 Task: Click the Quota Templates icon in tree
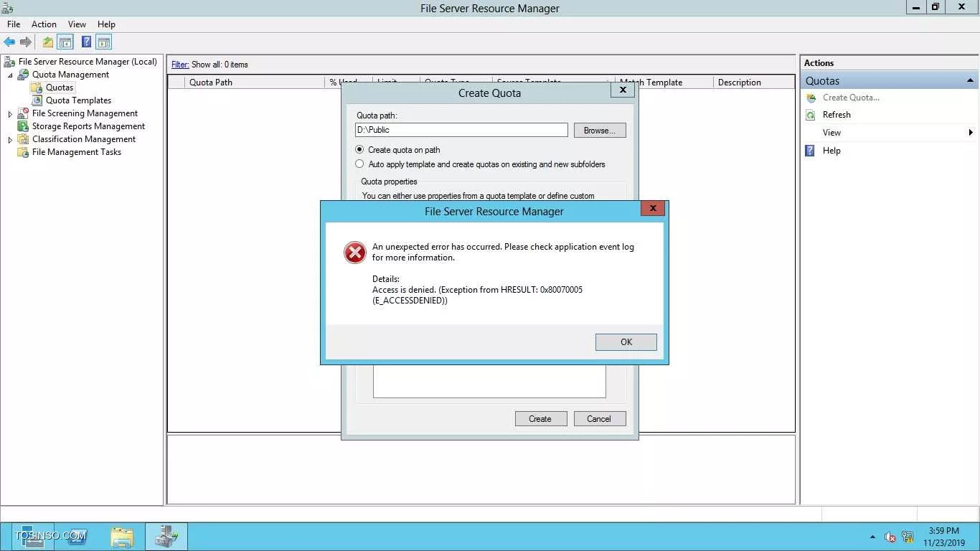pos(37,100)
